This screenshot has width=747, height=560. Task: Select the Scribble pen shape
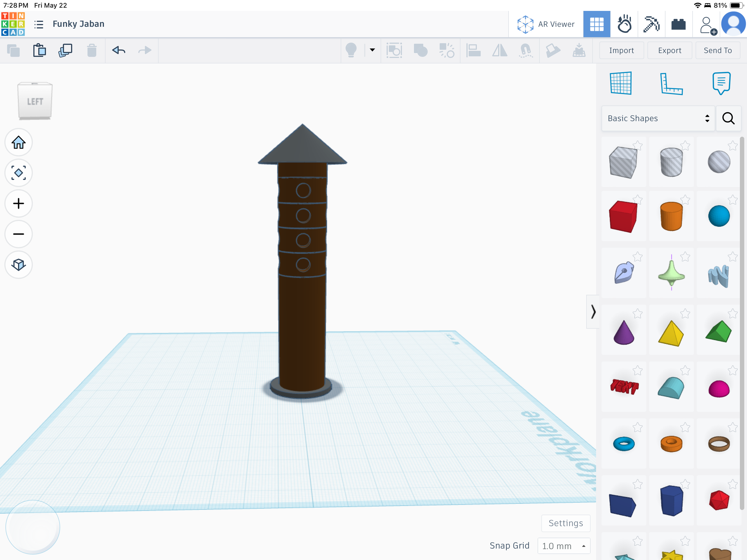[x=623, y=273]
